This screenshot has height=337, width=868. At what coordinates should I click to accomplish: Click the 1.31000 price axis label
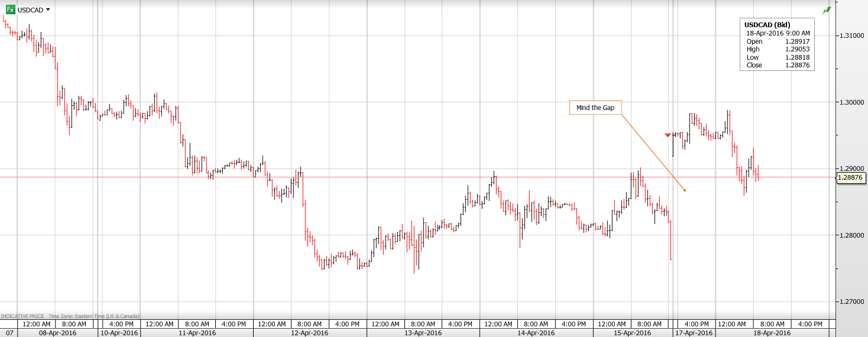pos(851,35)
